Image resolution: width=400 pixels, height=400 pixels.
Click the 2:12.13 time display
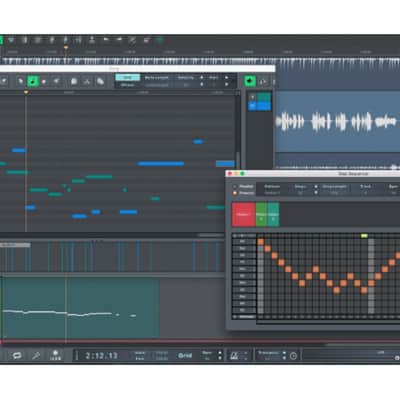pos(101,356)
